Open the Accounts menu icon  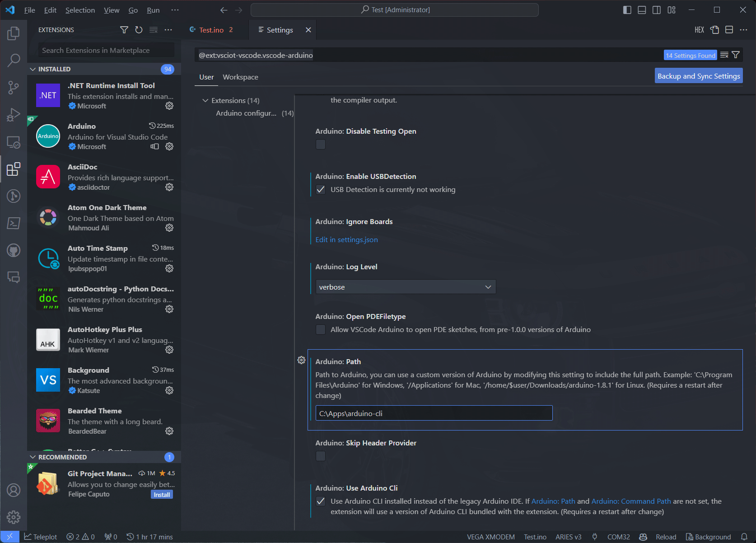click(14, 490)
